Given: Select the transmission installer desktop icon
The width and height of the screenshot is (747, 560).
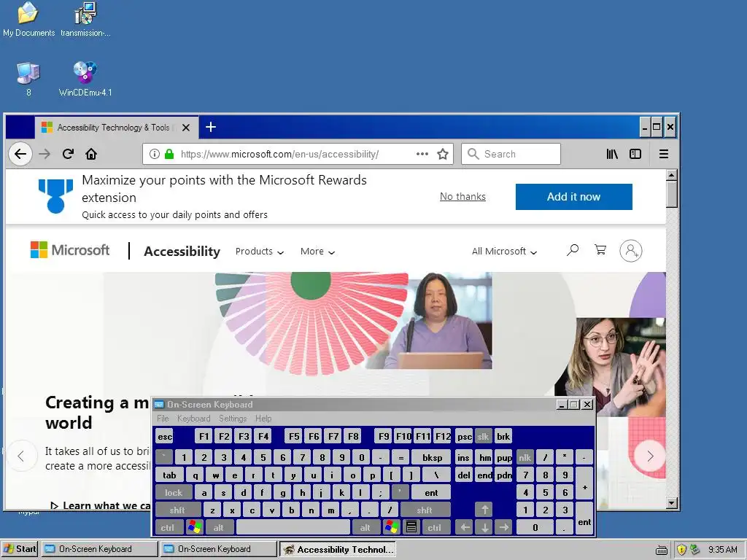Looking at the screenshot, I should pyautogui.click(x=85, y=19).
